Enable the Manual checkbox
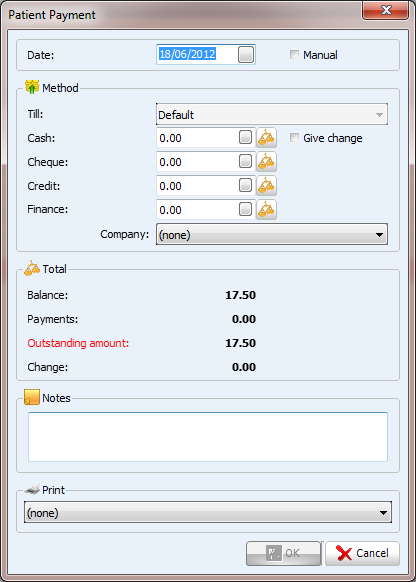 294,55
